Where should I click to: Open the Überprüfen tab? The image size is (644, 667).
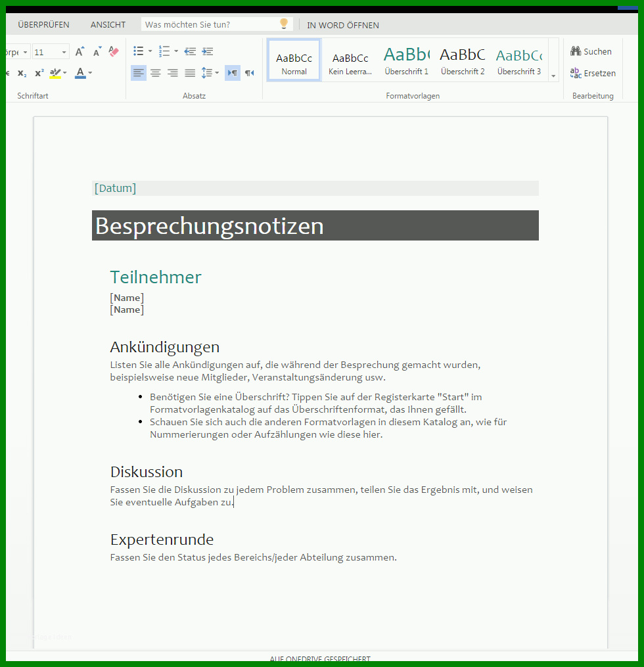[43, 25]
